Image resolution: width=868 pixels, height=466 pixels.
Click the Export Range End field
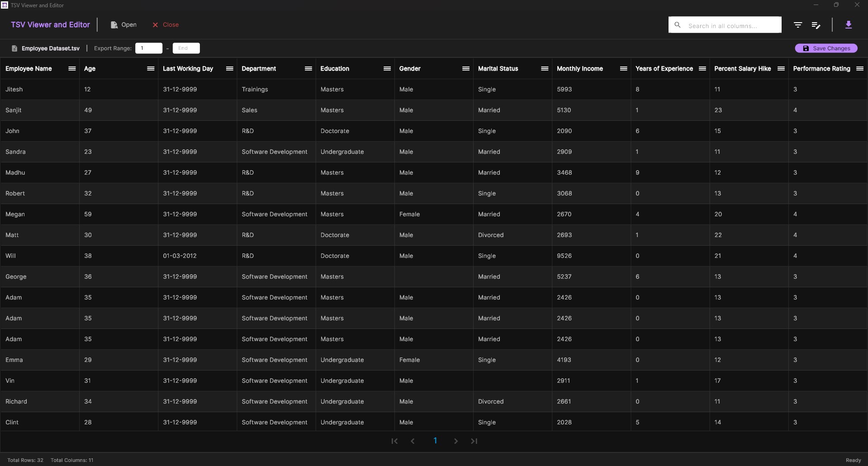click(186, 48)
